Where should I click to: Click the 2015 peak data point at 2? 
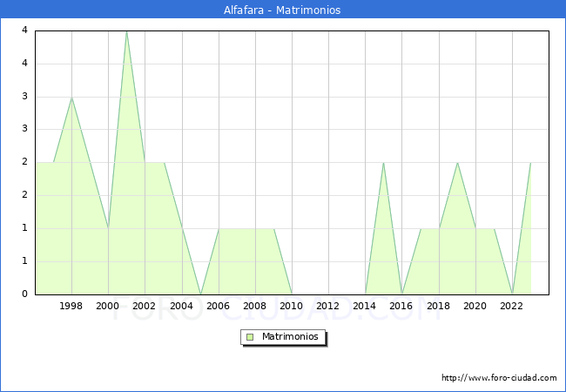click(x=383, y=163)
